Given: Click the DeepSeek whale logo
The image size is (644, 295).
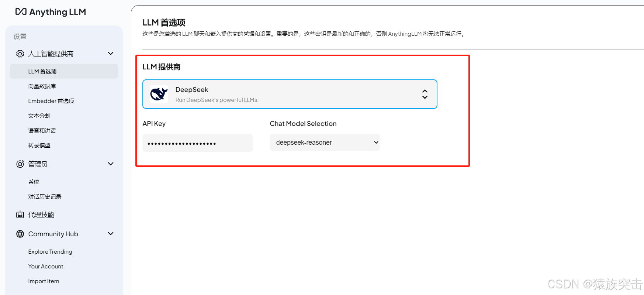Looking at the screenshot, I should pos(159,94).
